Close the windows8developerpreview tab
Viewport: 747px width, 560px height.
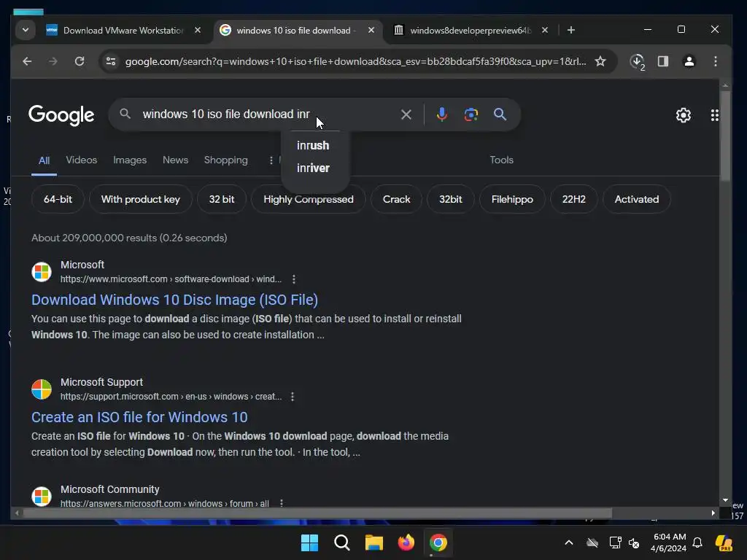tap(544, 30)
